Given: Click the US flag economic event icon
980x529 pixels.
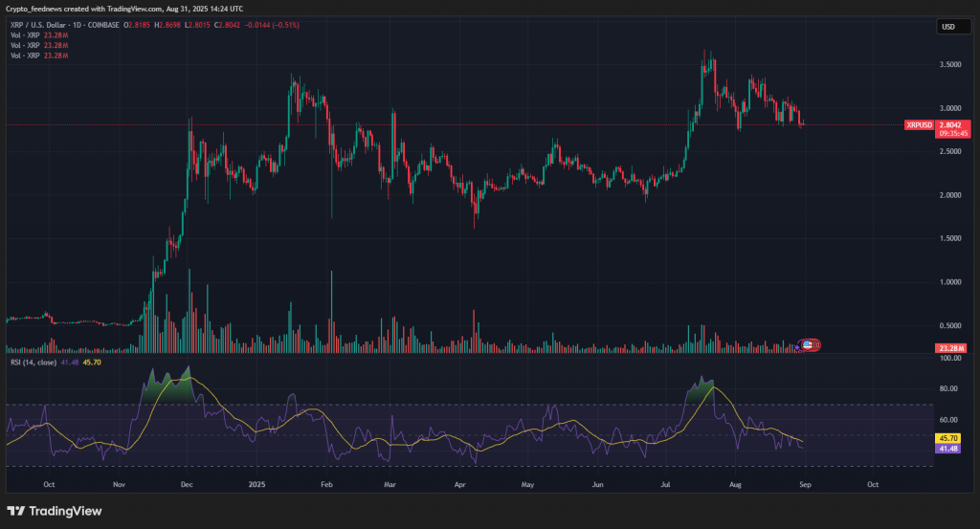Looking at the screenshot, I should [x=808, y=344].
